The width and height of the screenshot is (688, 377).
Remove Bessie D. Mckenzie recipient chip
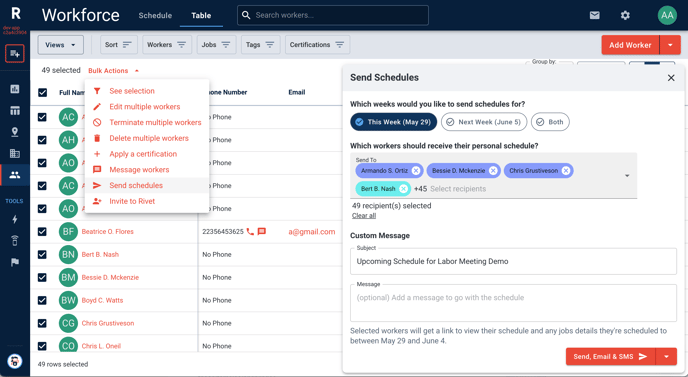pyautogui.click(x=493, y=171)
